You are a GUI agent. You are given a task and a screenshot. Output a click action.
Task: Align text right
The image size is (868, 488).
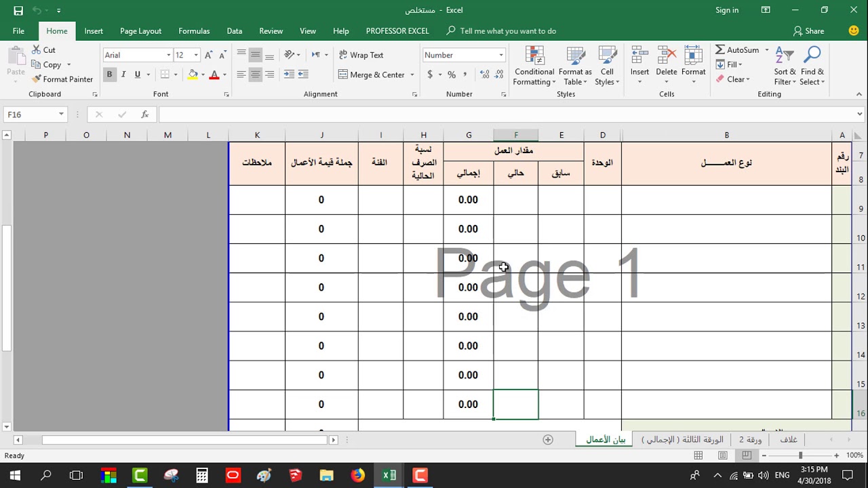tap(270, 75)
